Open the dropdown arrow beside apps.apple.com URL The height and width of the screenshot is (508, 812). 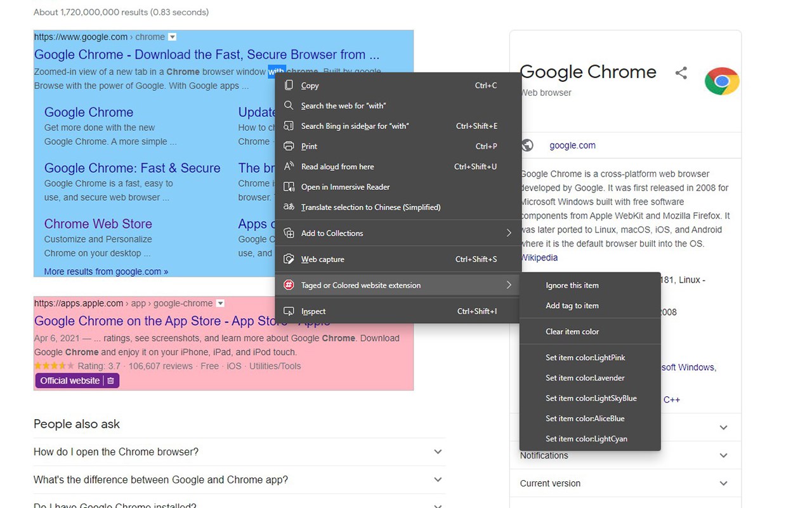click(x=220, y=303)
